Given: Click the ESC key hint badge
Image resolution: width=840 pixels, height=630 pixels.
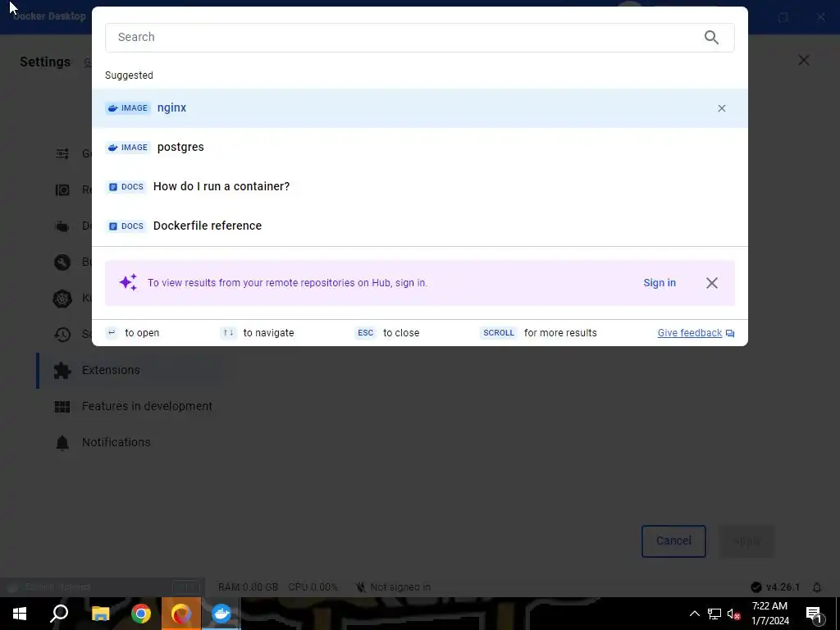Looking at the screenshot, I should tap(365, 333).
